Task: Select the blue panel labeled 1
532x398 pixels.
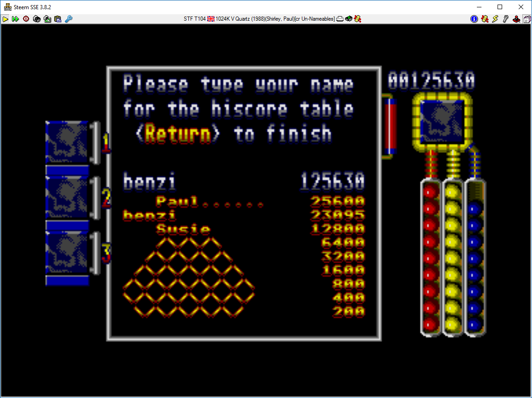Action: [x=67, y=142]
